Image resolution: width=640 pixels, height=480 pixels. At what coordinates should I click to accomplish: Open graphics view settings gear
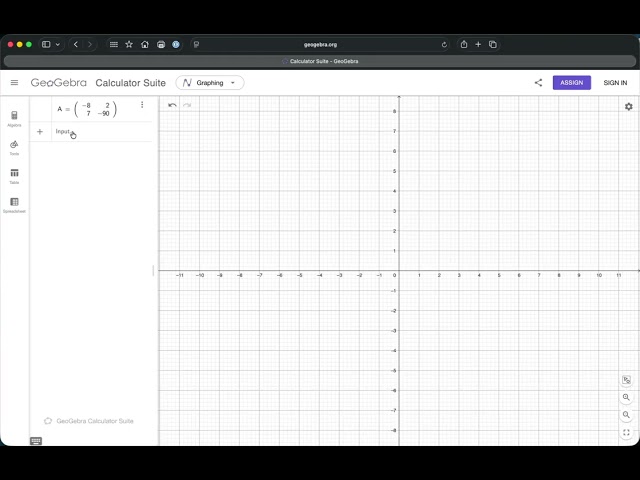[x=629, y=107]
